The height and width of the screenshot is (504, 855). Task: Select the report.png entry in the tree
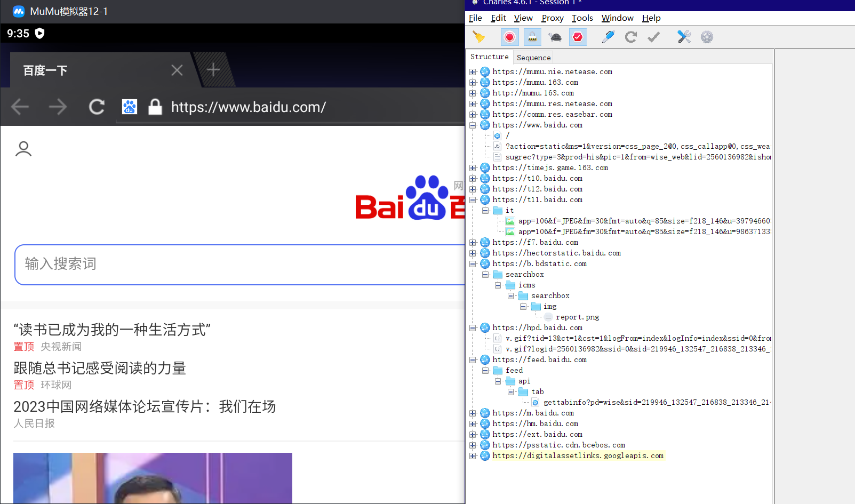[x=577, y=317]
